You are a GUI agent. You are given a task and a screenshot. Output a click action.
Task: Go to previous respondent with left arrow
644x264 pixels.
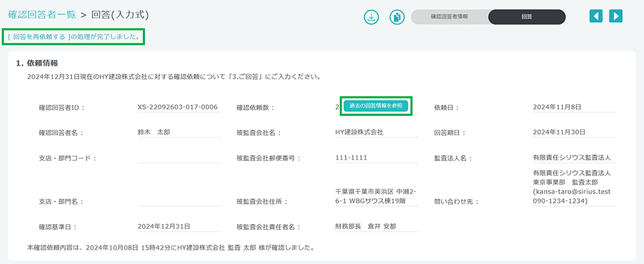click(x=597, y=16)
